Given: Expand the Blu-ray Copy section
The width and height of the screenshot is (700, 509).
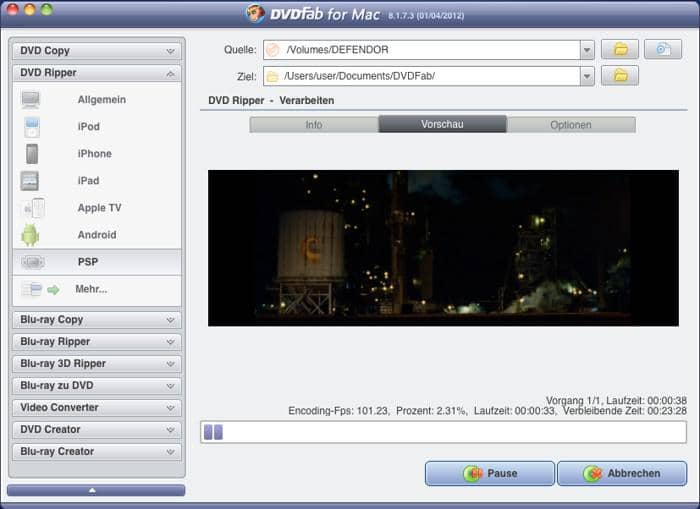Looking at the screenshot, I should (97, 320).
